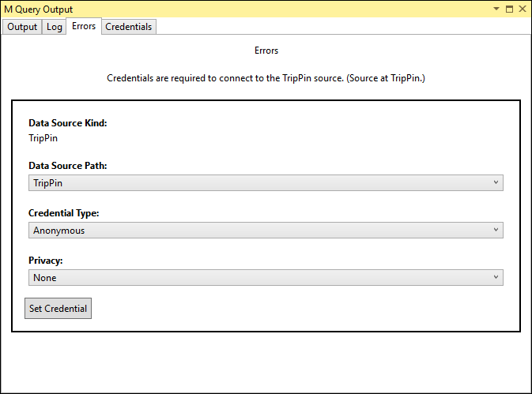Close the M Query Output panel
The height and width of the screenshot is (394, 532).
point(523,9)
